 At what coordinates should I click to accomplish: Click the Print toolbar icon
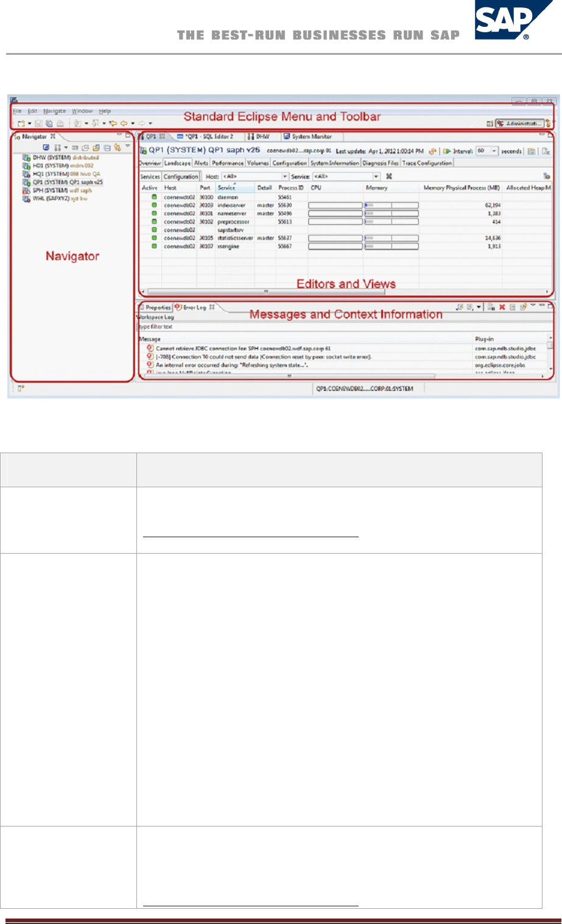[60, 123]
